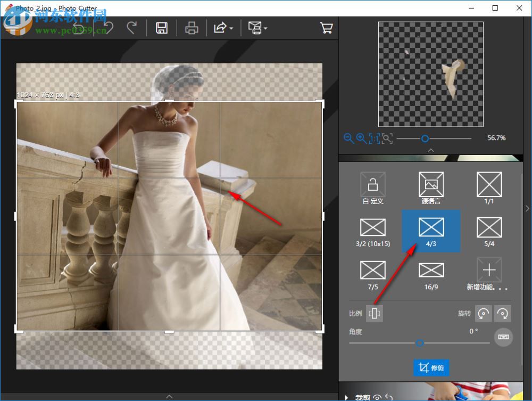
Task: Click the zoom level slider handle
Action: coord(425,138)
